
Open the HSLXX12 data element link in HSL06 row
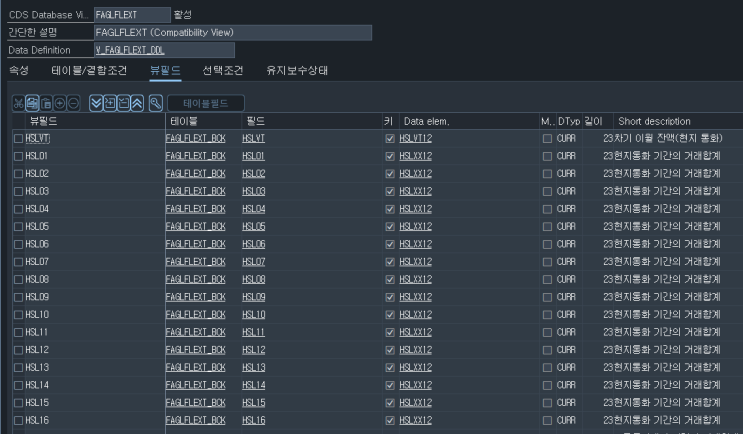[x=416, y=244]
